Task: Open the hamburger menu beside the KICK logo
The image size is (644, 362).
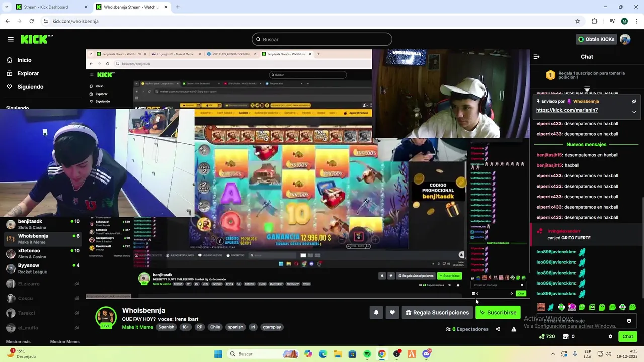Action: [11, 39]
